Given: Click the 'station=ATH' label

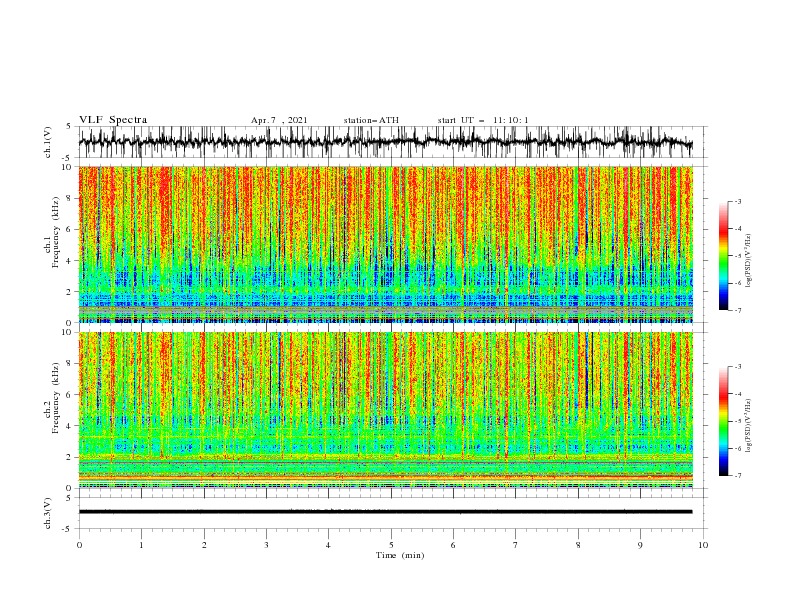Looking at the screenshot, I should click(371, 120).
